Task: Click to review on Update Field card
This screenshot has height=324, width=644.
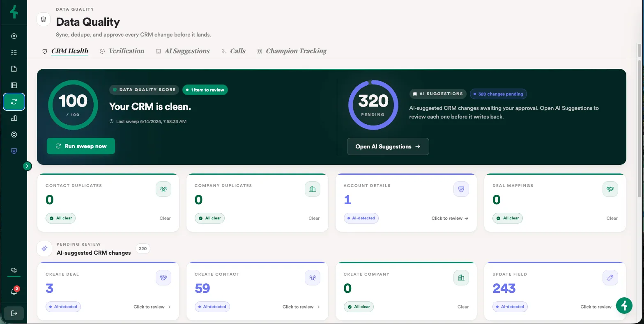Action: click(x=598, y=307)
